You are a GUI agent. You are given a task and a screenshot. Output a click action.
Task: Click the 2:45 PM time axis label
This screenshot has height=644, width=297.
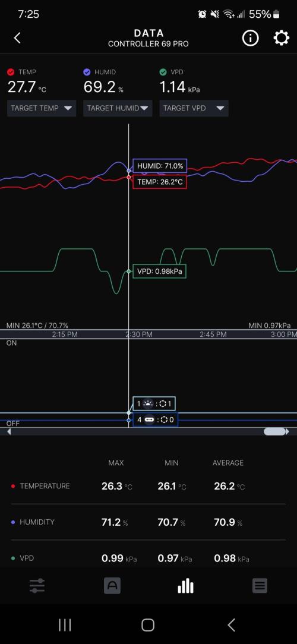[x=213, y=334]
